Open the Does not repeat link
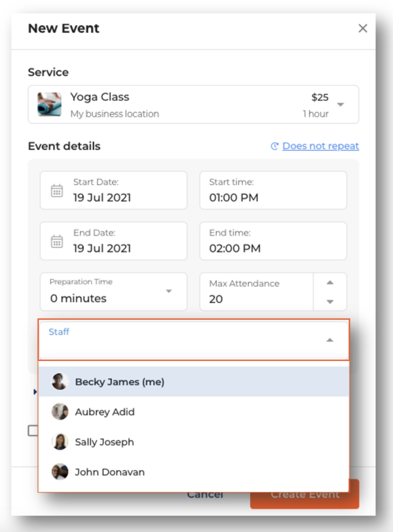Viewport: 393px width, 532px height. pyautogui.click(x=320, y=146)
